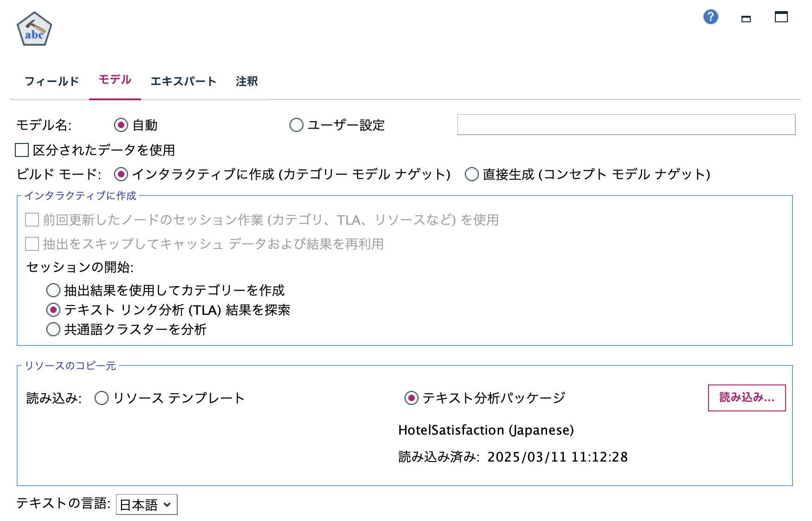Enable 区分されたデータを使用 checkbox
This screenshot has width=812, height=521.
tap(20, 149)
